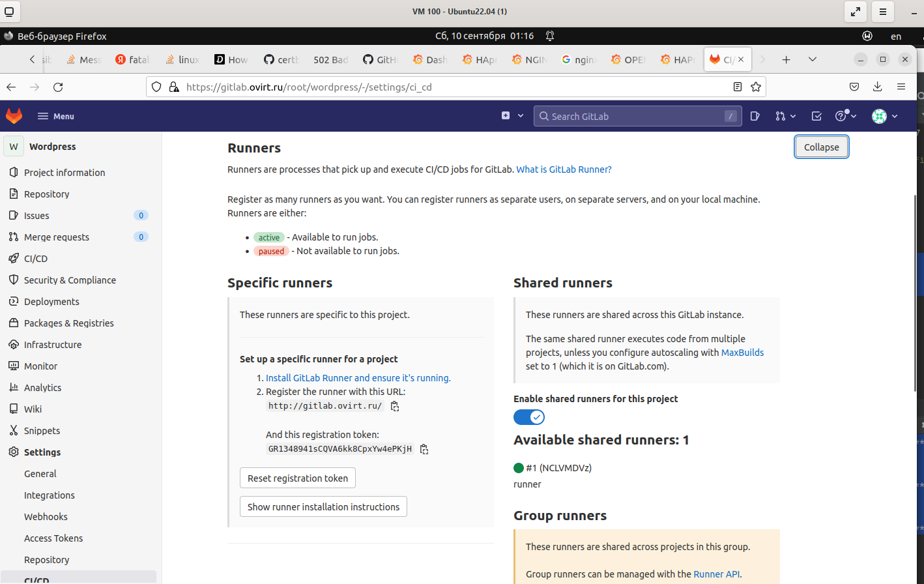Expand the merge requests navbar chevron
Viewport: 924px width, 584px height.
coord(793,116)
